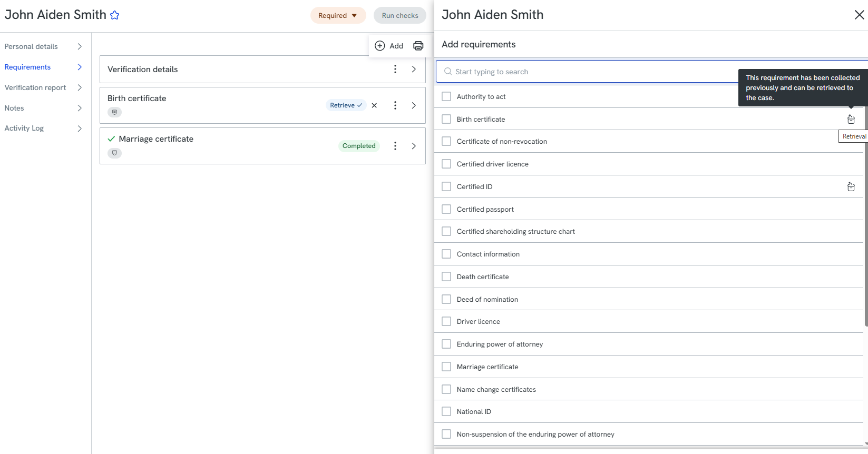The width and height of the screenshot is (868, 454).
Task: Open three-dot menu for Marriage certificate
Action: pyautogui.click(x=395, y=146)
